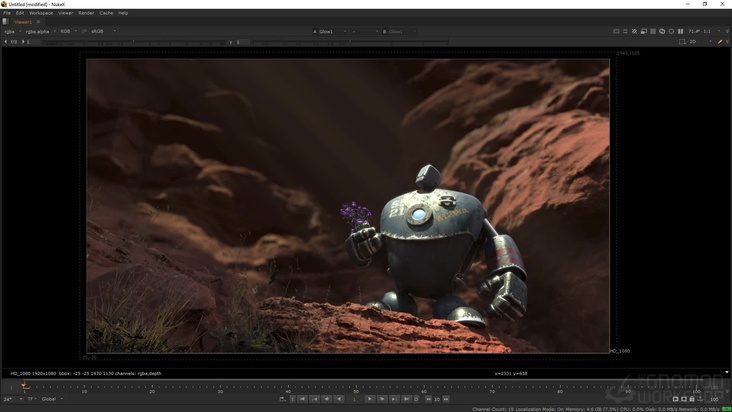Toggle the timeline lock icon
Image resolution: width=732 pixels, height=412 pixels.
tap(692, 399)
